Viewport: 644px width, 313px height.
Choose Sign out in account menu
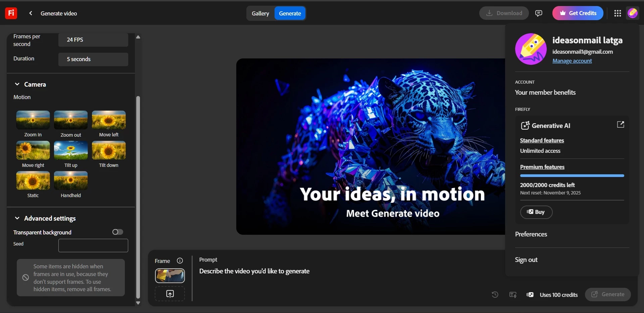pos(526,260)
